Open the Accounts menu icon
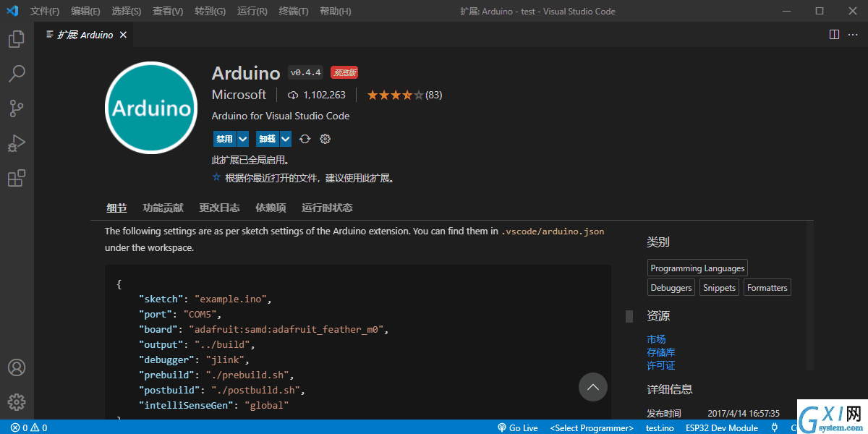Image resolution: width=868 pixels, height=434 pixels. coord(17,367)
